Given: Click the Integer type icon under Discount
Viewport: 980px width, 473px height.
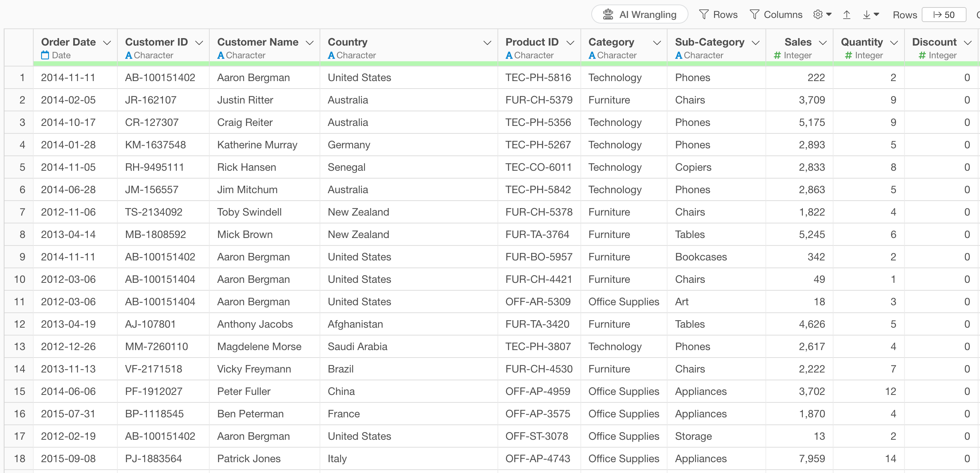Looking at the screenshot, I should 922,55.
